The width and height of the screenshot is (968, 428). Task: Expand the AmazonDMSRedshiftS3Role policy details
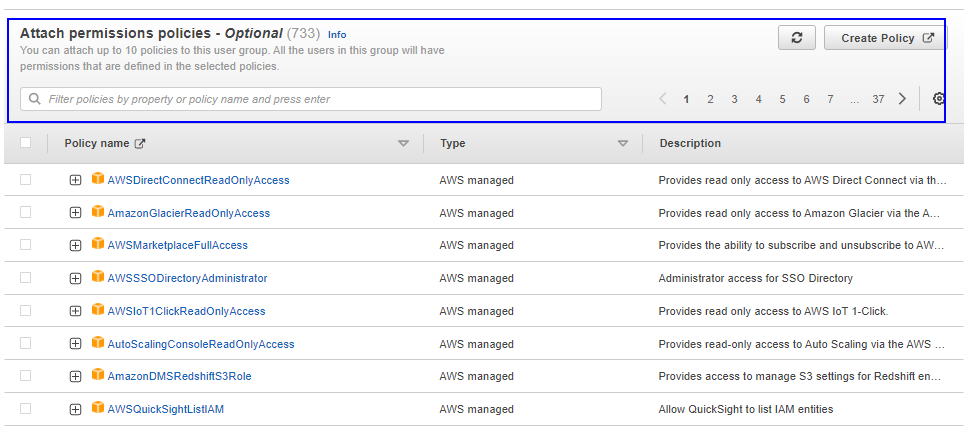(x=75, y=377)
